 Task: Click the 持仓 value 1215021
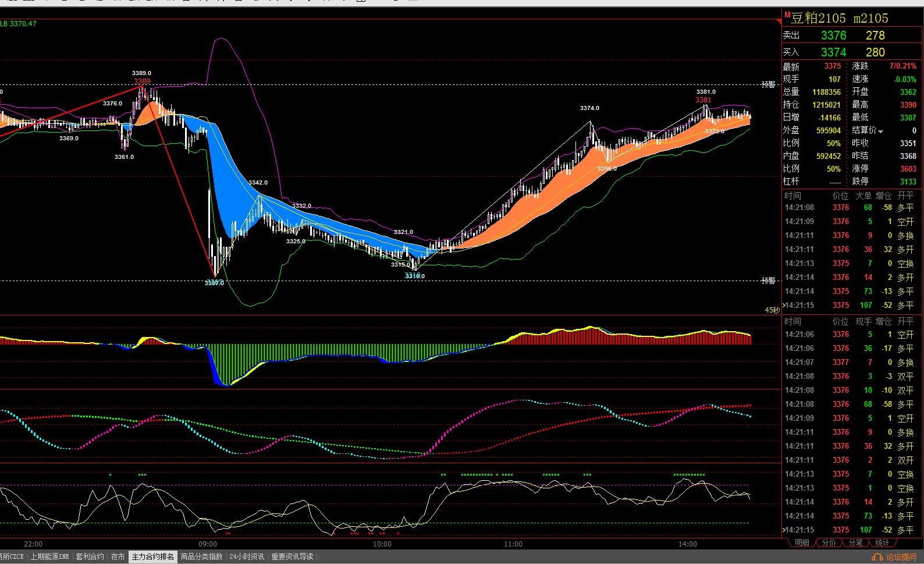pos(826,105)
